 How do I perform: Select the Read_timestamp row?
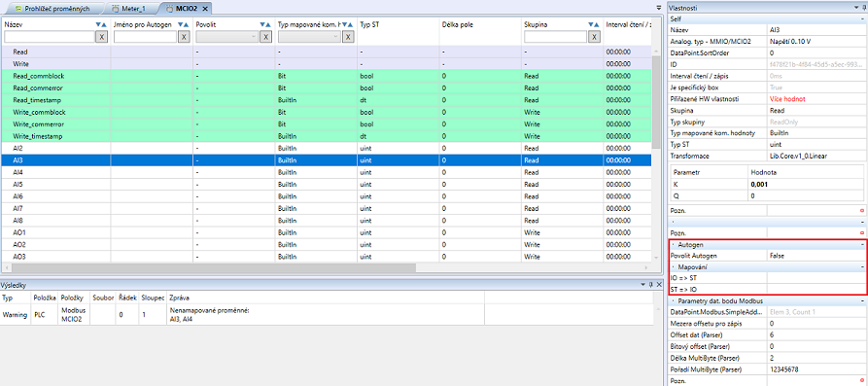coord(327,100)
